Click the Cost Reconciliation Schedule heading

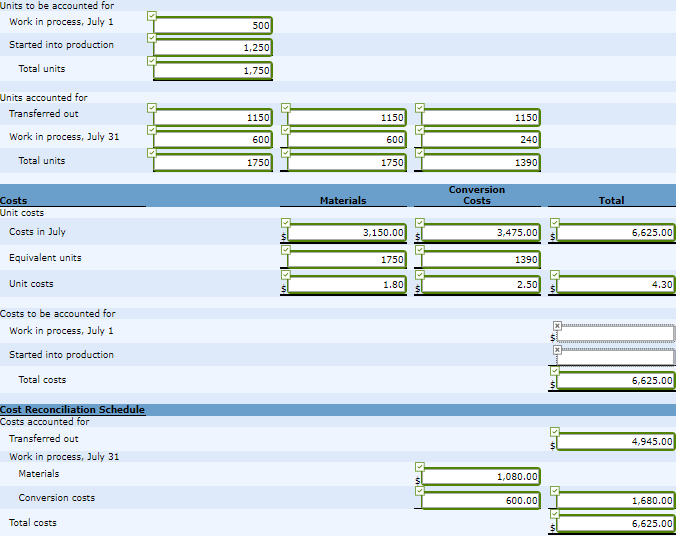(72, 409)
